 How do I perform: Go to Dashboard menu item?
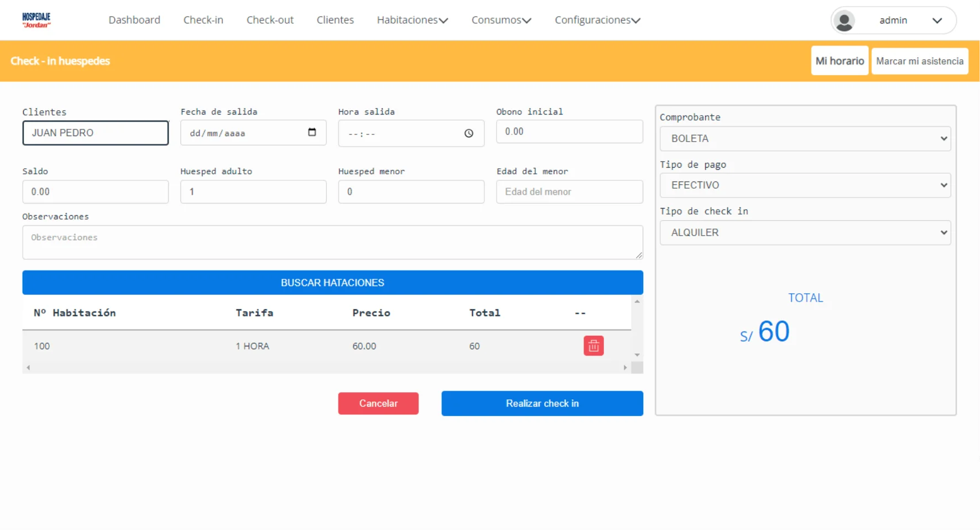(x=134, y=20)
